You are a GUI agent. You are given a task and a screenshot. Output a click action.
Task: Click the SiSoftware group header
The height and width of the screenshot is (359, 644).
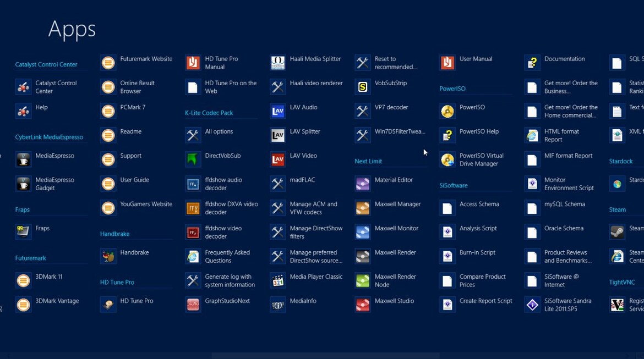(x=454, y=185)
